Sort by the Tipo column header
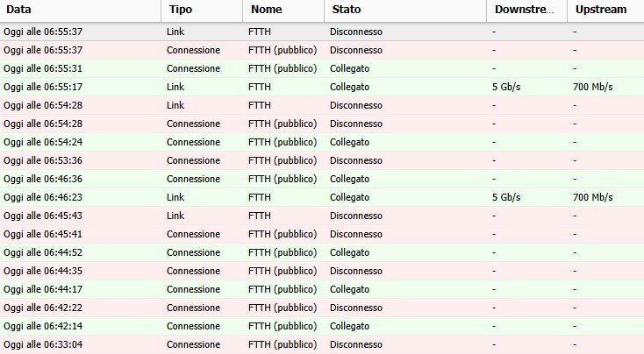 click(202, 10)
